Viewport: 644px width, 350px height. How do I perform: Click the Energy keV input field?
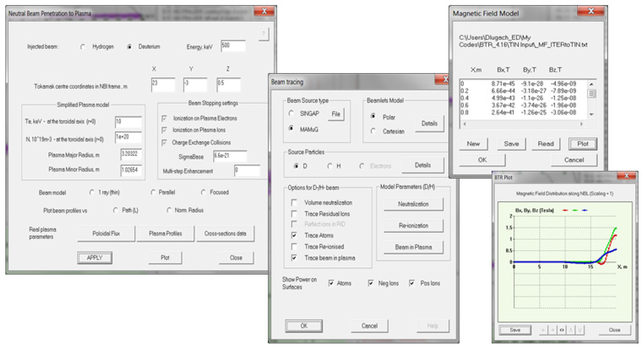[x=233, y=46]
